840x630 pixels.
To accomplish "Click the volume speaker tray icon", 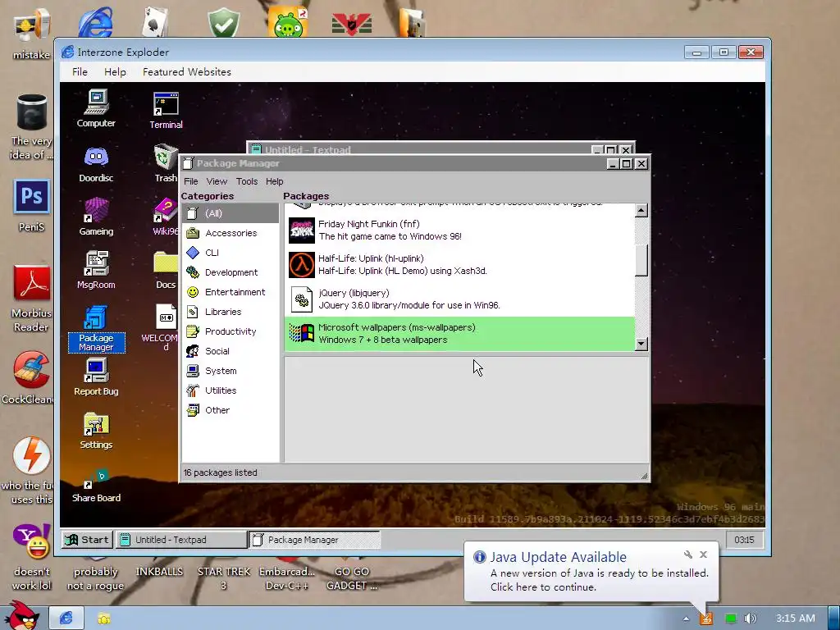I will point(750,619).
